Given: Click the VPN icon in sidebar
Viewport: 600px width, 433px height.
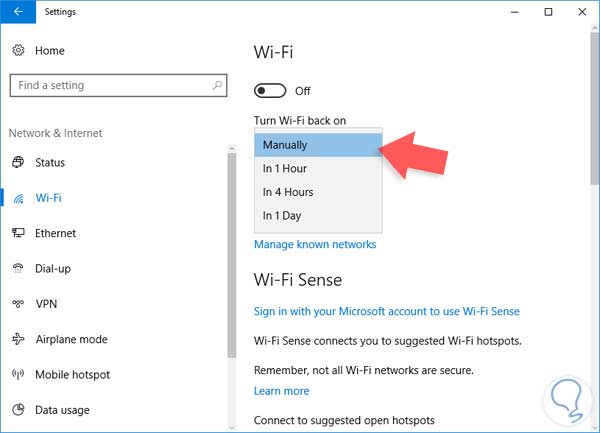Looking at the screenshot, I should click(18, 304).
